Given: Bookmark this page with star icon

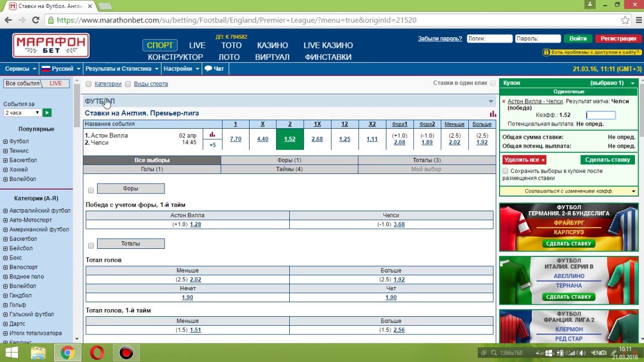Looking at the screenshot, I should tap(625, 20).
